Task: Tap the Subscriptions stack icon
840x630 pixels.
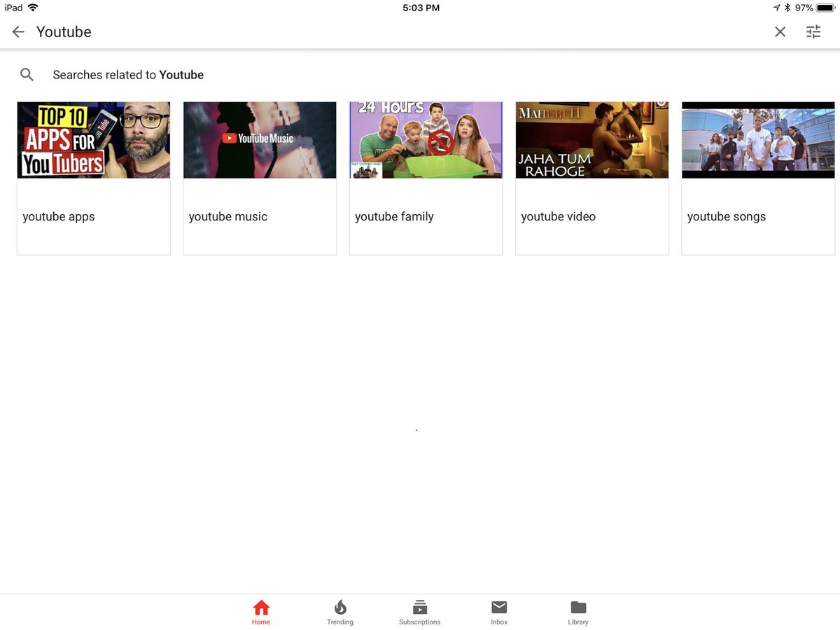Action: click(x=420, y=607)
